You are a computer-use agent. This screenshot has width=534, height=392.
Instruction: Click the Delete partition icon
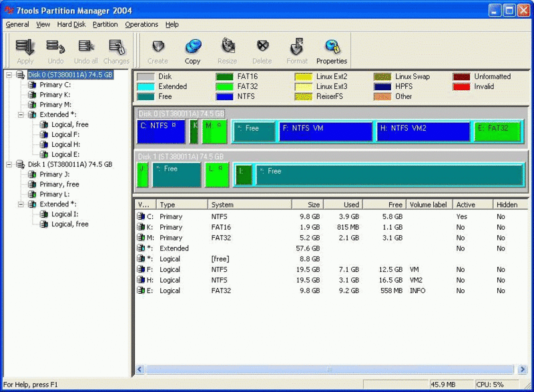click(262, 51)
